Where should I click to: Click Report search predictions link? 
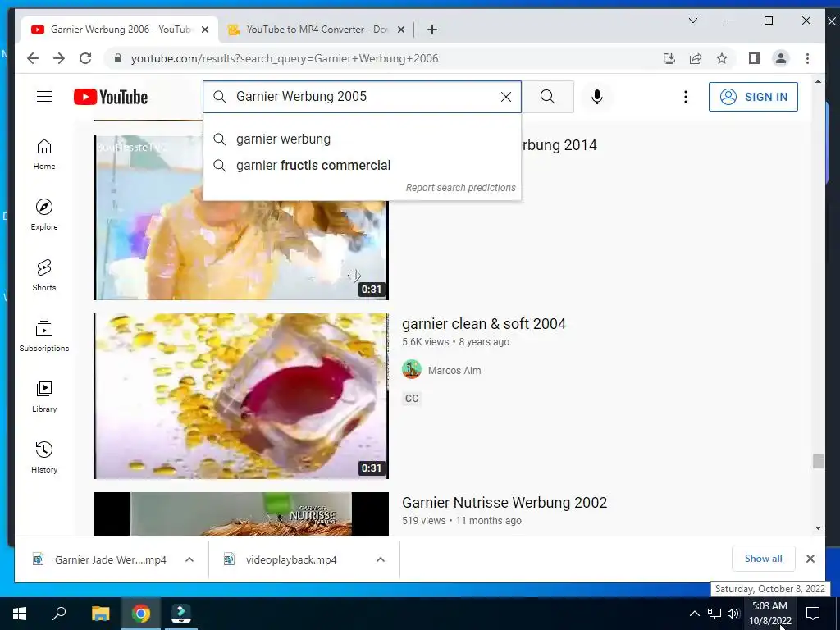click(x=461, y=188)
